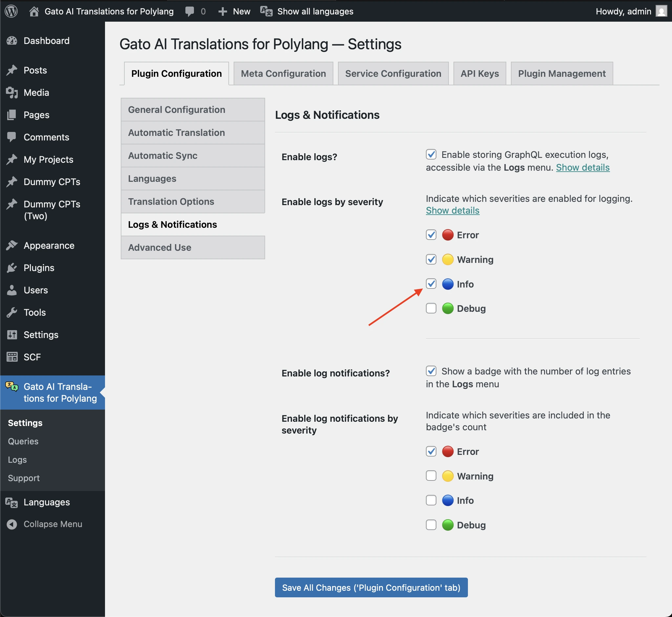Uncheck the Info severity under logs by severity
This screenshot has width=672, height=617.
(431, 284)
